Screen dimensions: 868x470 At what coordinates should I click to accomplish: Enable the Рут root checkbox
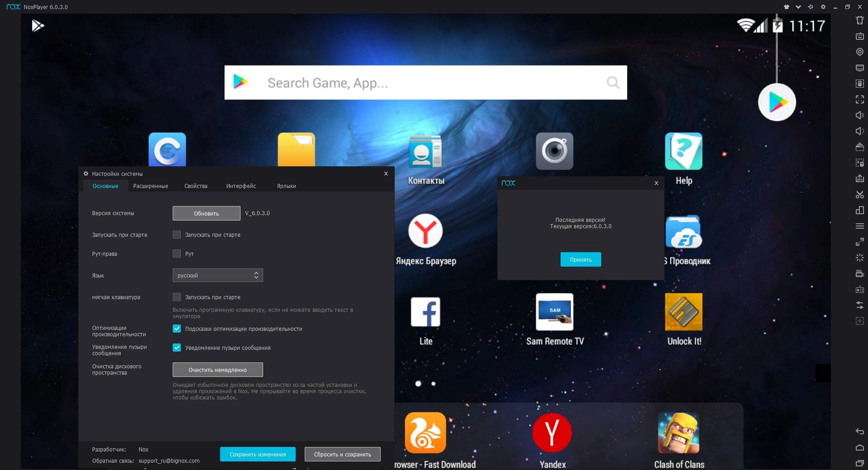click(x=177, y=254)
